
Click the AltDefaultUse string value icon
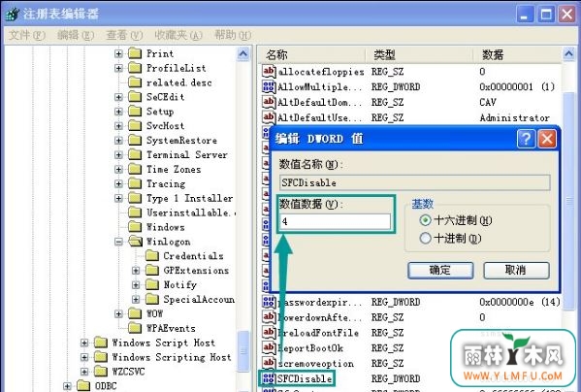click(269, 117)
